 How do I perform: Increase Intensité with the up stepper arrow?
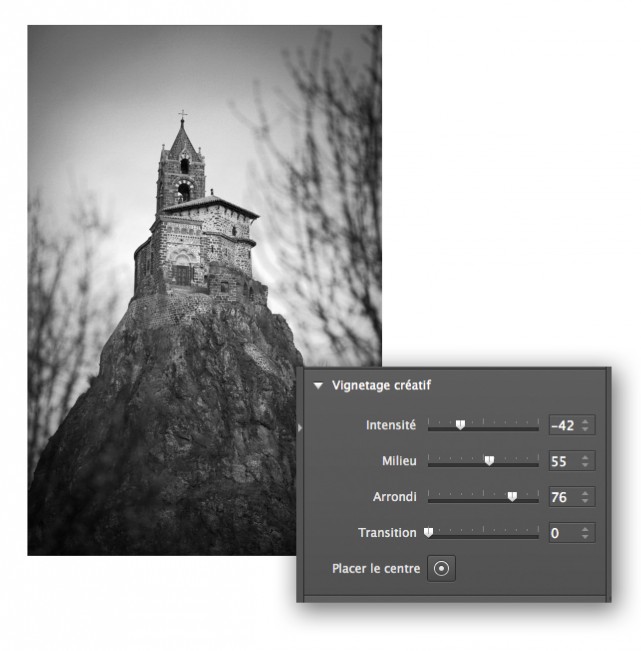pyautogui.click(x=585, y=422)
